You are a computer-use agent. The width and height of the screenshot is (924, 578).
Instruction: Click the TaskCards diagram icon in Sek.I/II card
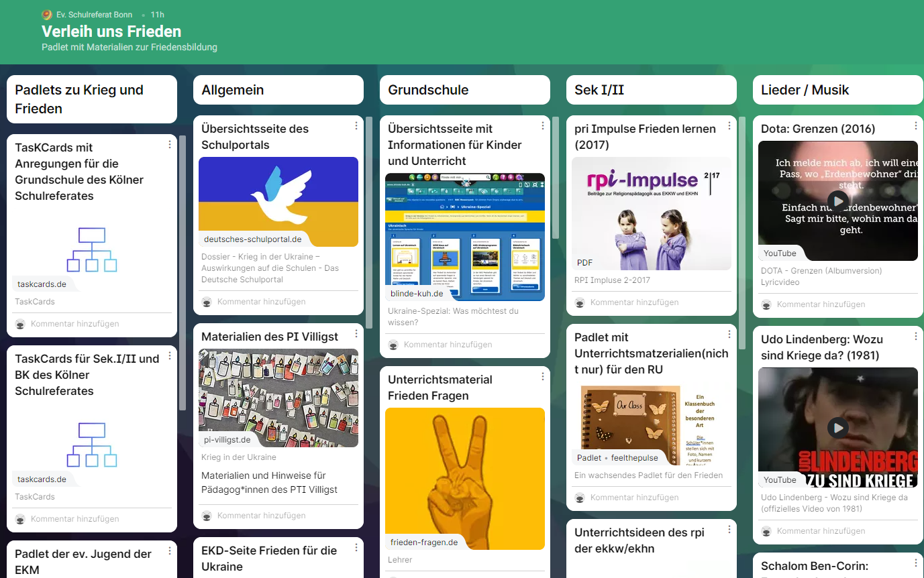coord(92,445)
